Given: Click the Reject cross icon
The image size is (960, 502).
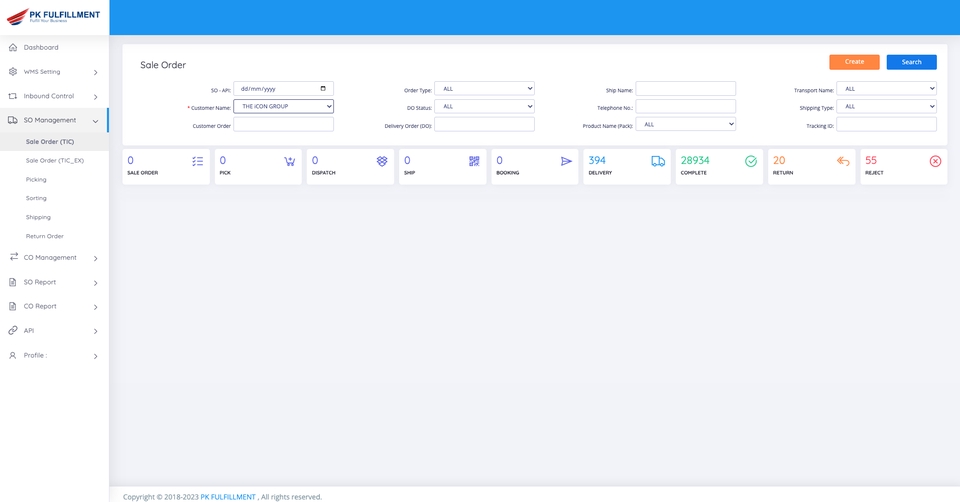Looking at the screenshot, I should (x=936, y=161).
